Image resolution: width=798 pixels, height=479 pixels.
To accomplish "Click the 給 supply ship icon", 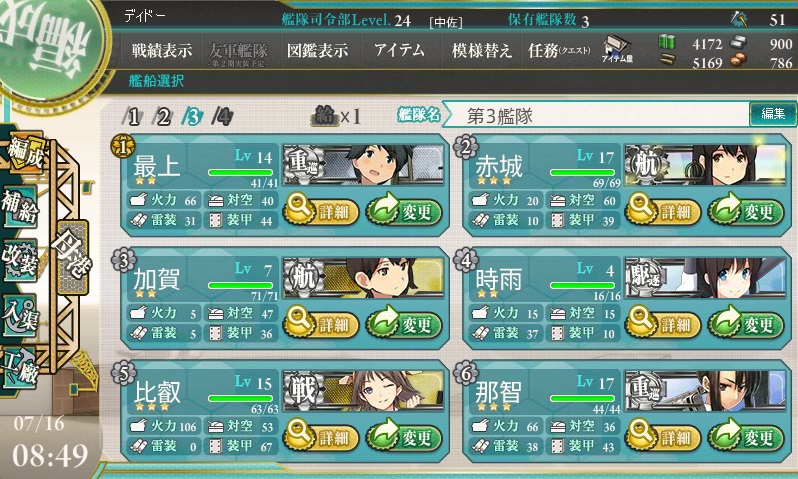I will click(325, 117).
